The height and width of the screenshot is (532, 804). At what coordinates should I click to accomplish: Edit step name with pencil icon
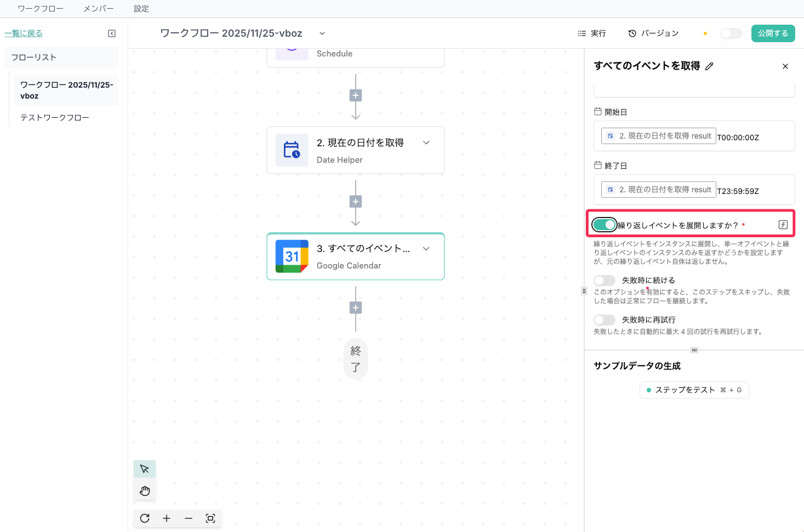709,66
